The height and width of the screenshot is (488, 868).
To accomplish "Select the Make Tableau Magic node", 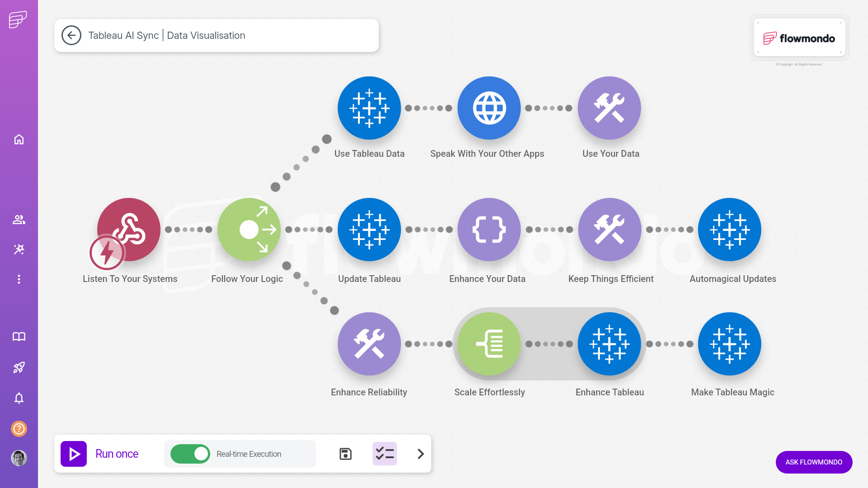I will pyautogui.click(x=730, y=344).
